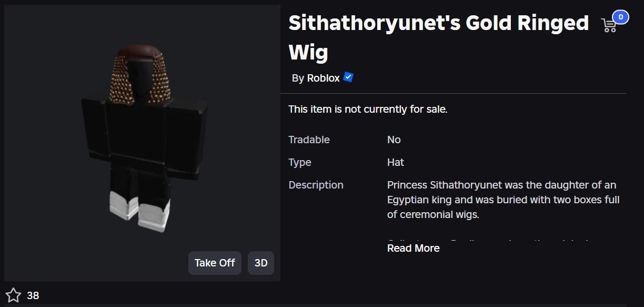The width and height of the screenshot is (644, 307).
Task: Open the shopping cart icon
Action: tap(609, 25)
